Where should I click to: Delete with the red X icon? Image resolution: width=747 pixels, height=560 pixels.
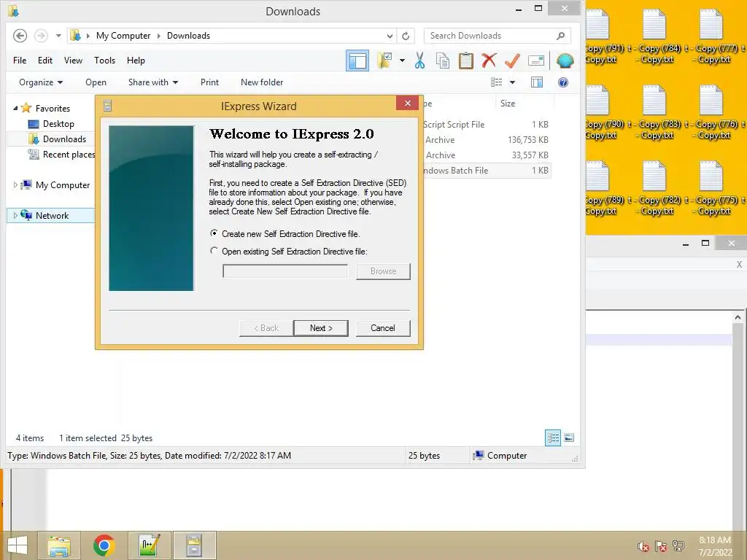coord(489,61)
